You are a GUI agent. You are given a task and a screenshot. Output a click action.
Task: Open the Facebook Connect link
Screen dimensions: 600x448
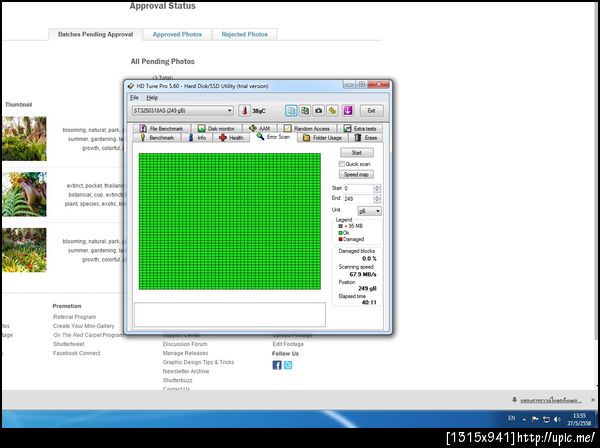pos(77,353)
